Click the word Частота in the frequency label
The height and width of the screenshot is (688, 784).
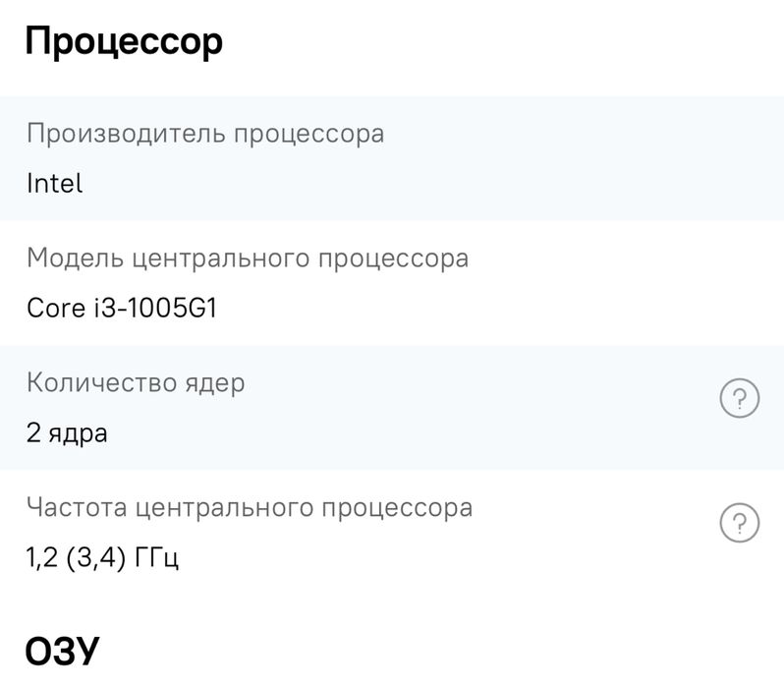(x=75, y=507)
